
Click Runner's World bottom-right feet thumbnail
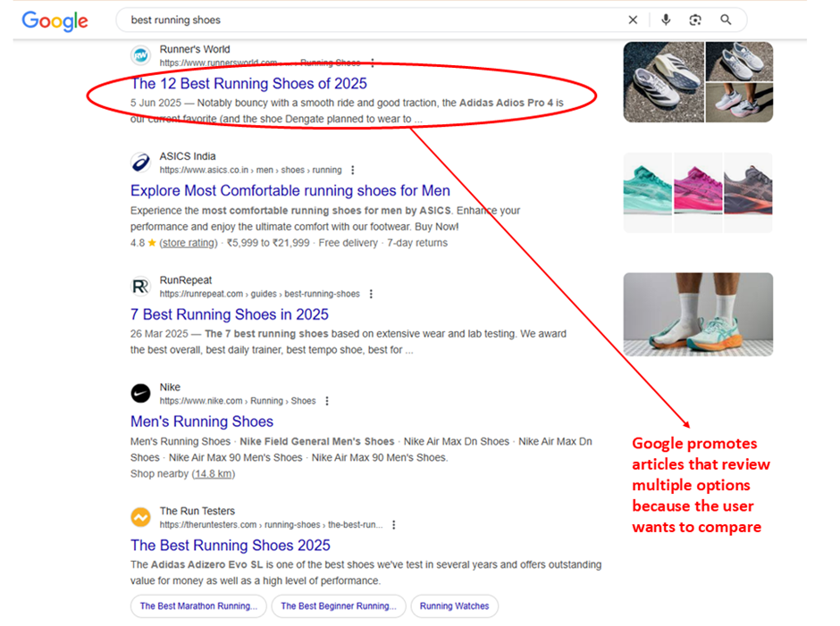pos(740,103)
